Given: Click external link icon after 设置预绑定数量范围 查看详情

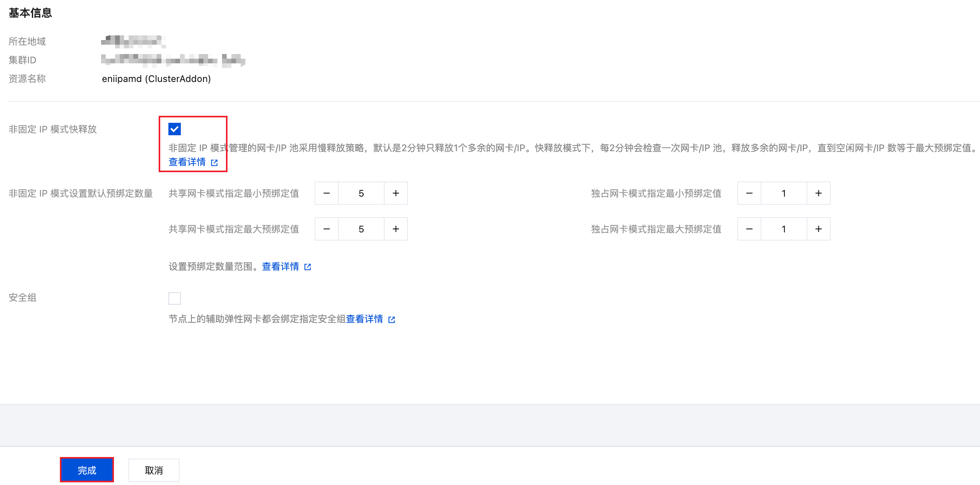Looking at the screenshot, I should [x=308, y=267].
